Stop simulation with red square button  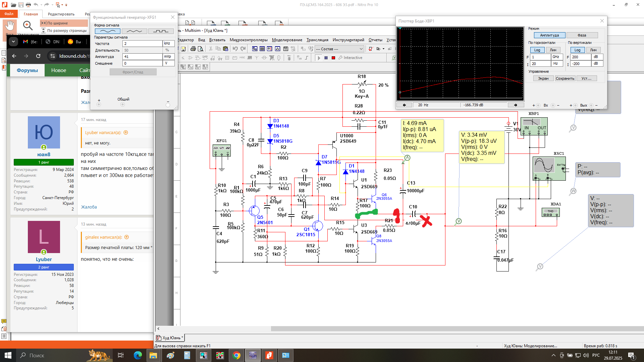pyautogui.click(x=333, y=58)
